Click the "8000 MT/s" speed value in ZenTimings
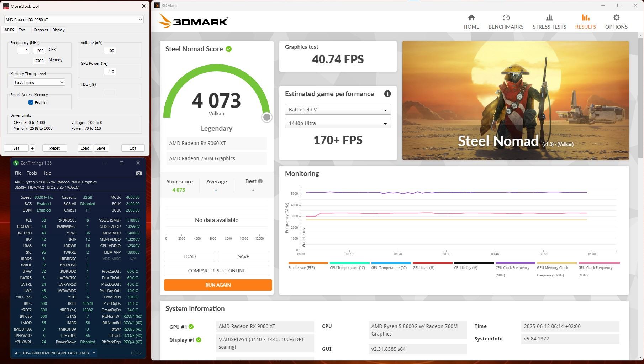644x364 pixels. [44, 197]
